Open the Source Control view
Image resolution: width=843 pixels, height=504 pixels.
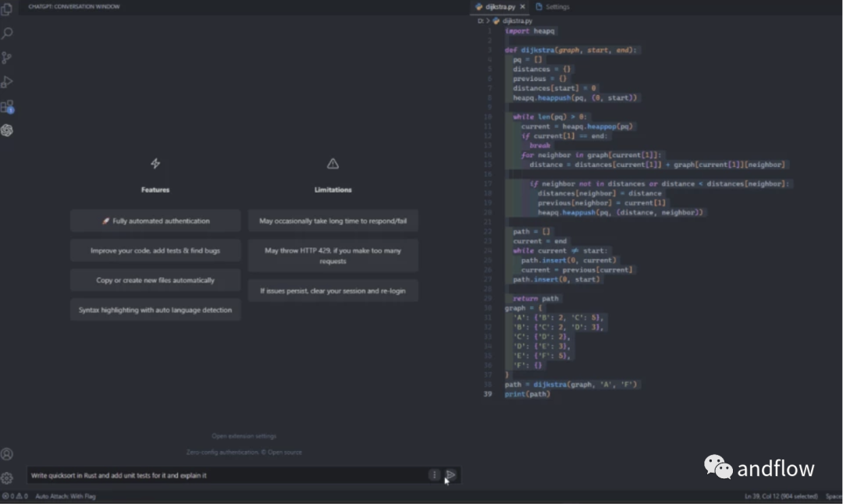(7, 58)
